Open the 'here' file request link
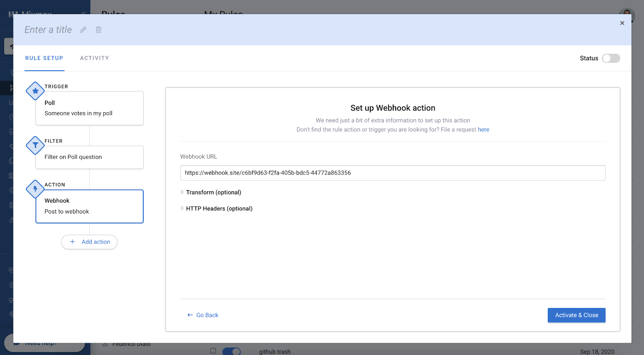 483,129
